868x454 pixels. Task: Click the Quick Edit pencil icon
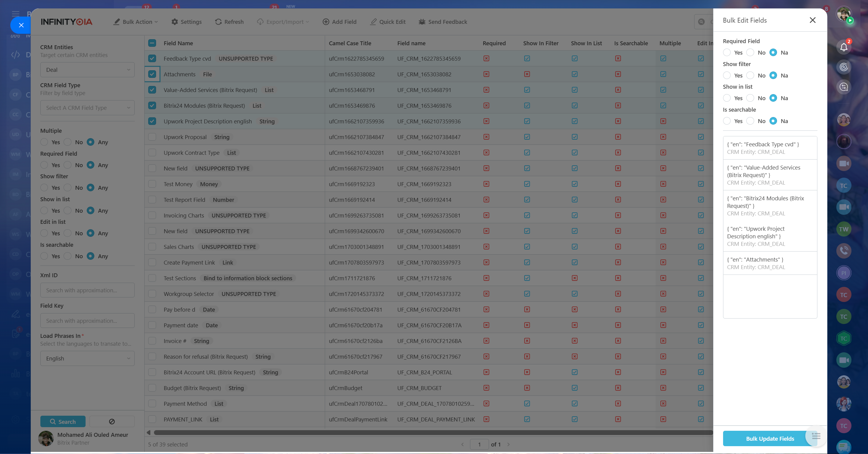coord(373,22)
